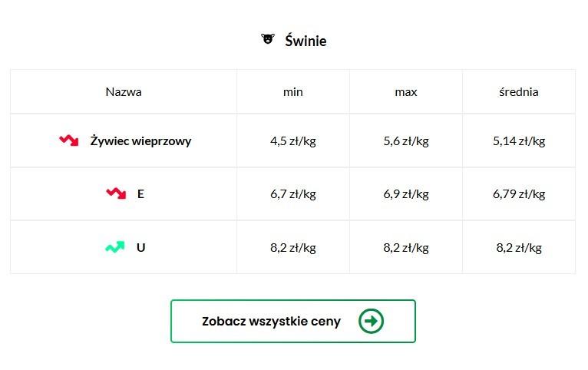Click the red downtrend arrow beside E
The height and width of the screenshot is (370, 588).
[x=116, y=193]
